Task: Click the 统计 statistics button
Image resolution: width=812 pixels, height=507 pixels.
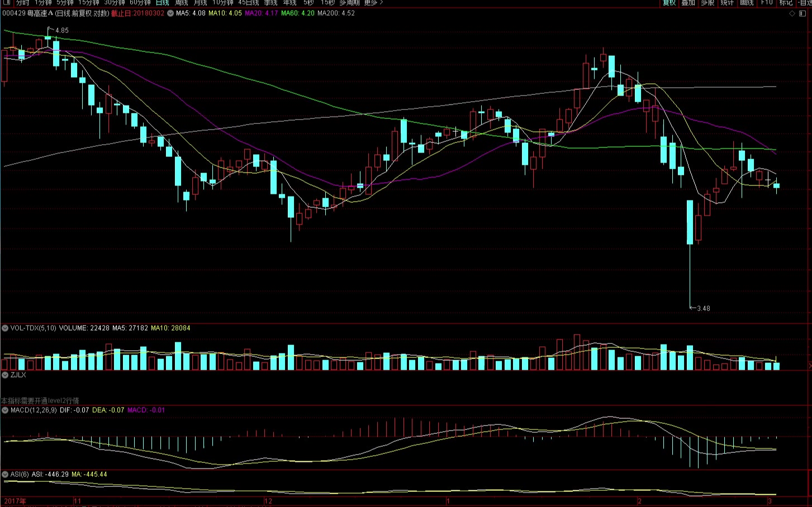Action: pos(727,3)
